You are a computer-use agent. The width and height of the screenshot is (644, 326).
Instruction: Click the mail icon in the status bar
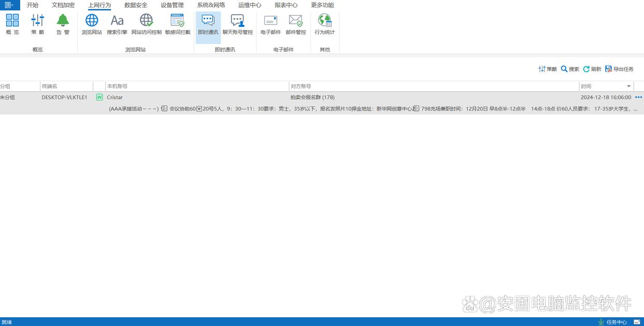[637, 322]
